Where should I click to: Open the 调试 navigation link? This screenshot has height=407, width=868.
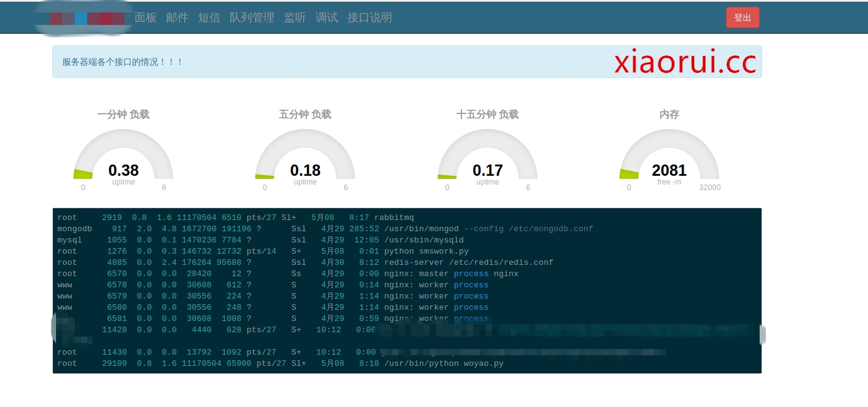(x=326, y=17)
